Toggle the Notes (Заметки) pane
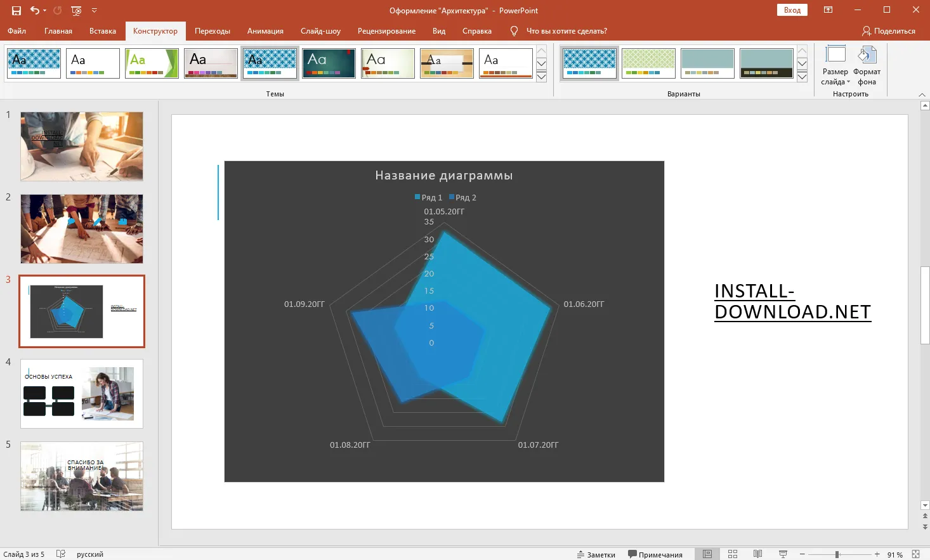 pyautogui.click(x=596, y=554)
